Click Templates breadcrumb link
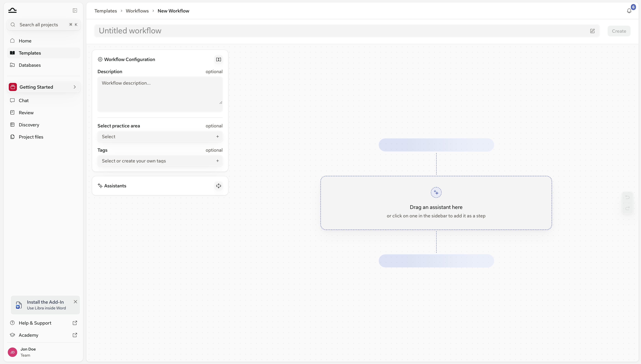 106,11
